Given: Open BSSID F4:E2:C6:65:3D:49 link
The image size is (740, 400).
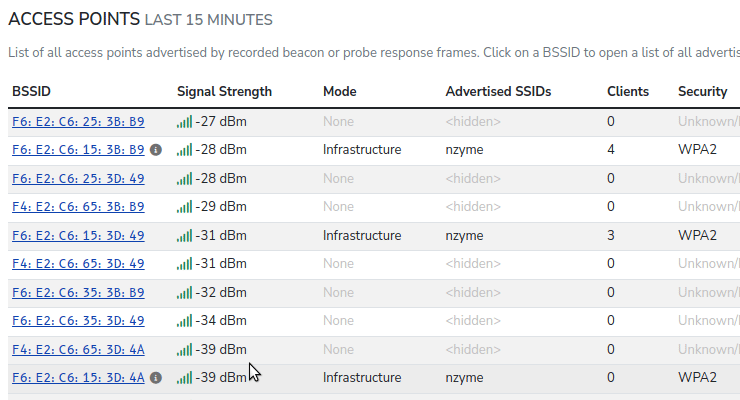Looking at the screenshot, I should 78,264.
